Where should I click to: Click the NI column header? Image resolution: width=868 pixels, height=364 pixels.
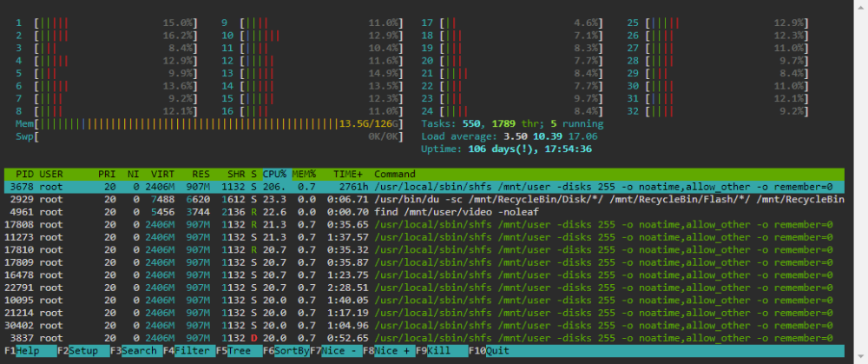[133, 174]
